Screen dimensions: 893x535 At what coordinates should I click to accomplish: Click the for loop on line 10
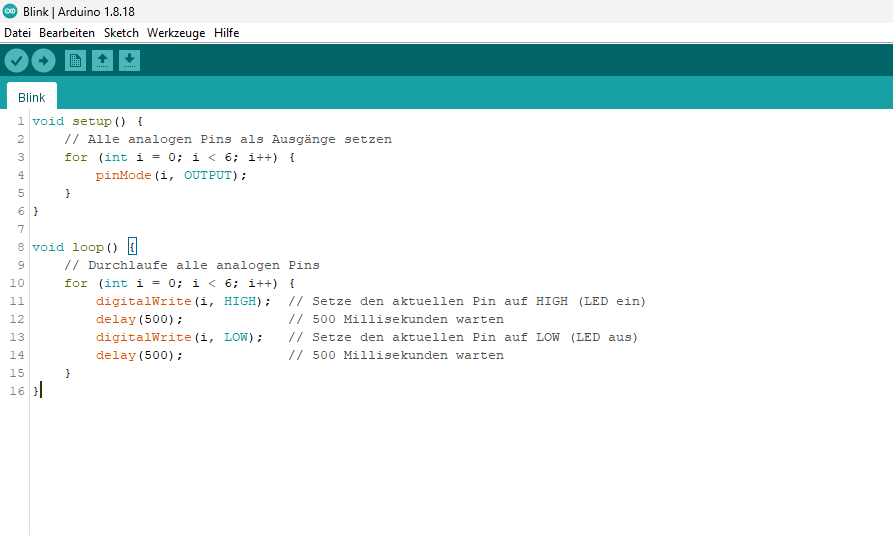coord(179,283)
